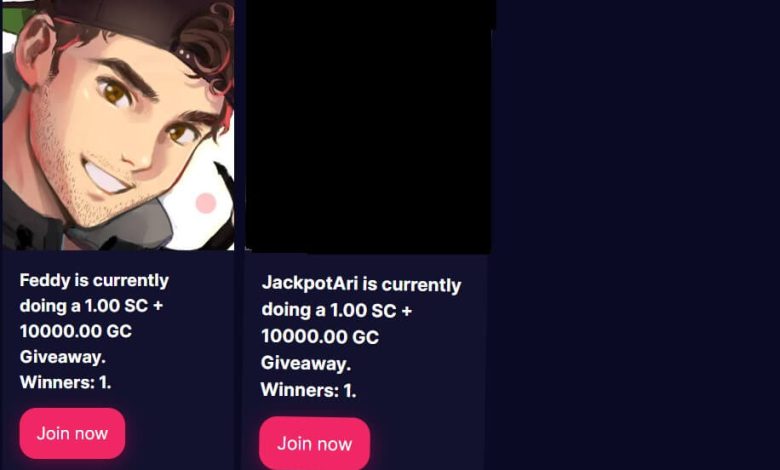
Task: Click "10000.00 GC" in Feddy's giveaway text
Action: [x=76, y=331]
